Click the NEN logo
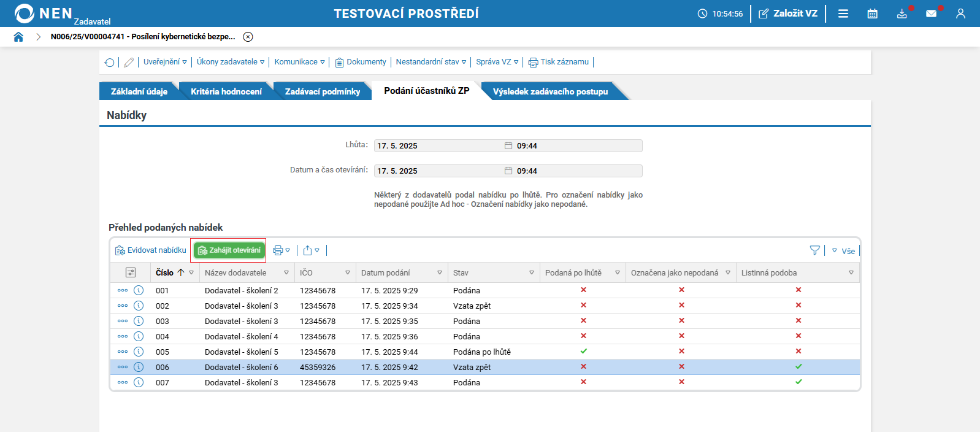 (43, 13)
